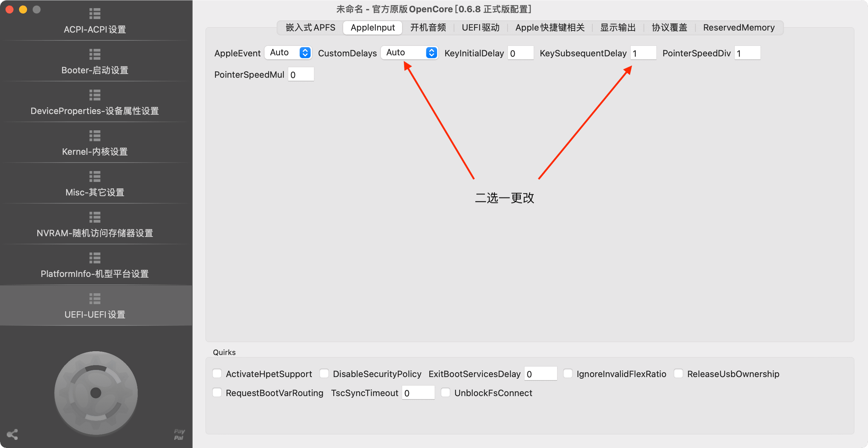Select the Kernel section list icon
Image resolution: width=868 pixels, height=448 pixels.
95,136
